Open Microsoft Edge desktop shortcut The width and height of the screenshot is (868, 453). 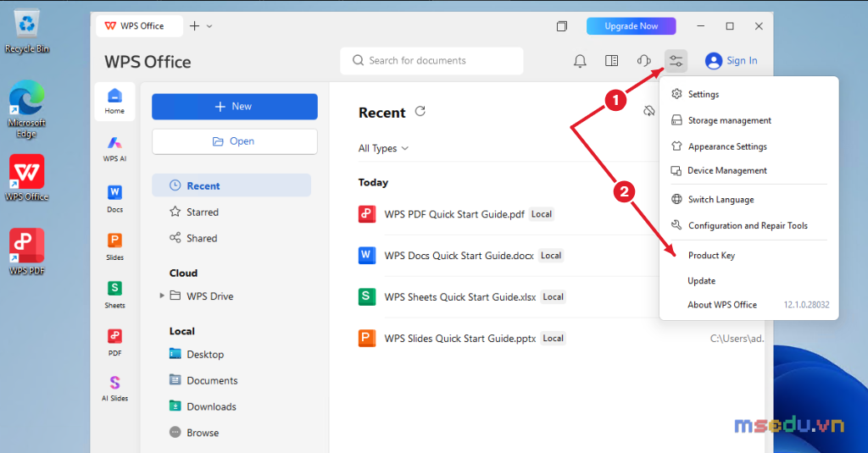(x=26, y=109)
